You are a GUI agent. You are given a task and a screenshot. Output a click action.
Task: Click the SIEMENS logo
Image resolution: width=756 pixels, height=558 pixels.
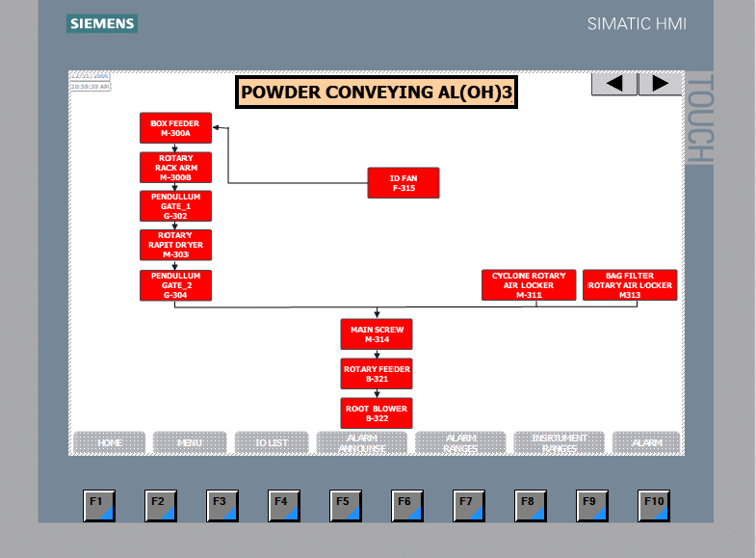coord(102,24)
